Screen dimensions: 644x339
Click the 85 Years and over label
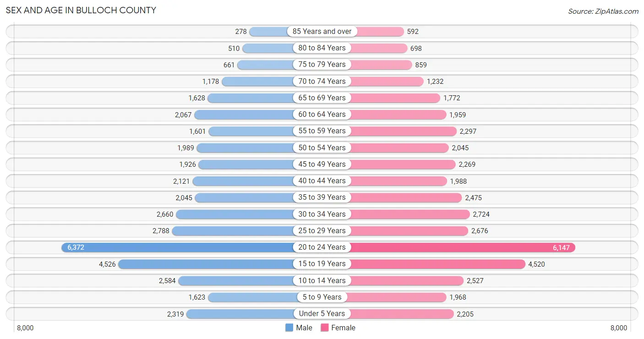coord(322,31)
